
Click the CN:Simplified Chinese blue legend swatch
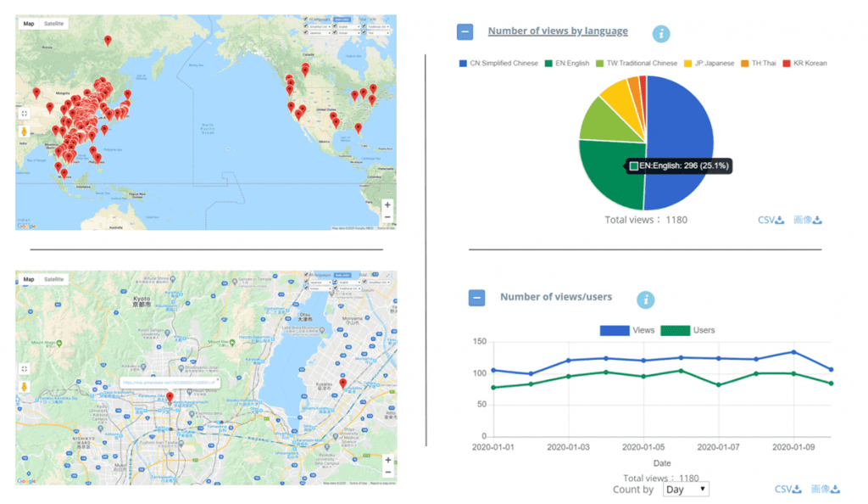(462, 64)
